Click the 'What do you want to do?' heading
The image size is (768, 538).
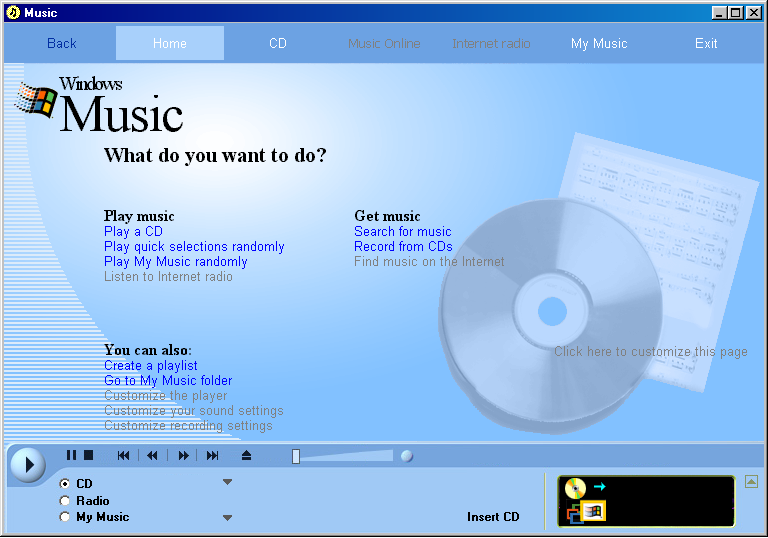click(215, 156)
